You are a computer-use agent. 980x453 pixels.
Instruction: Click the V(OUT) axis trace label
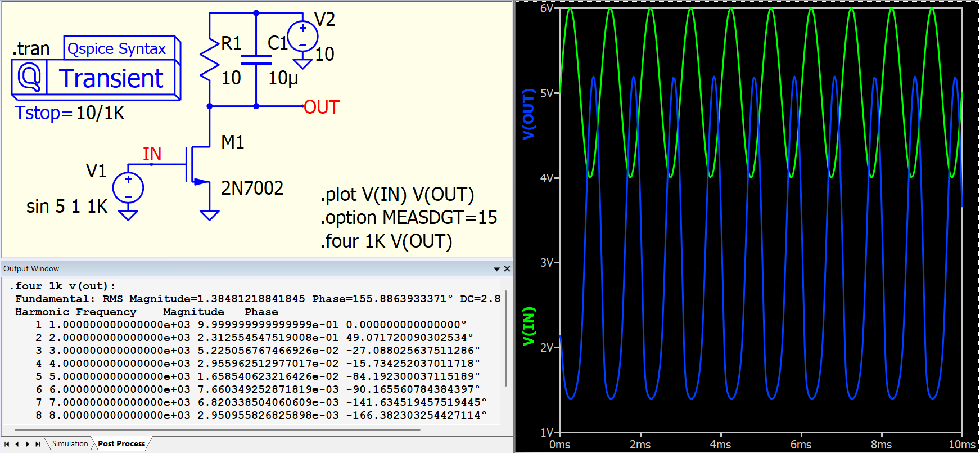pyautogui.click(x=528, y=114)
